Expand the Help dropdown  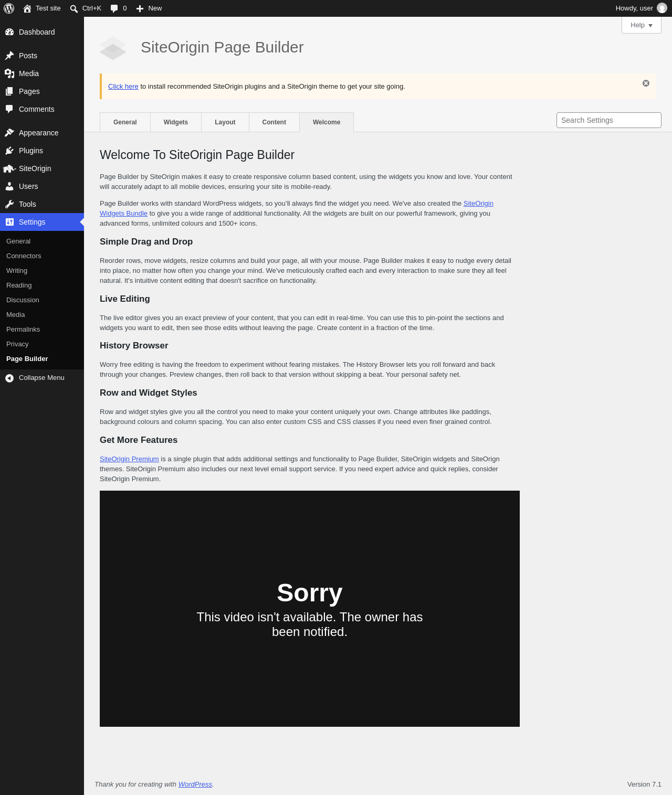(x=642, y=25)
